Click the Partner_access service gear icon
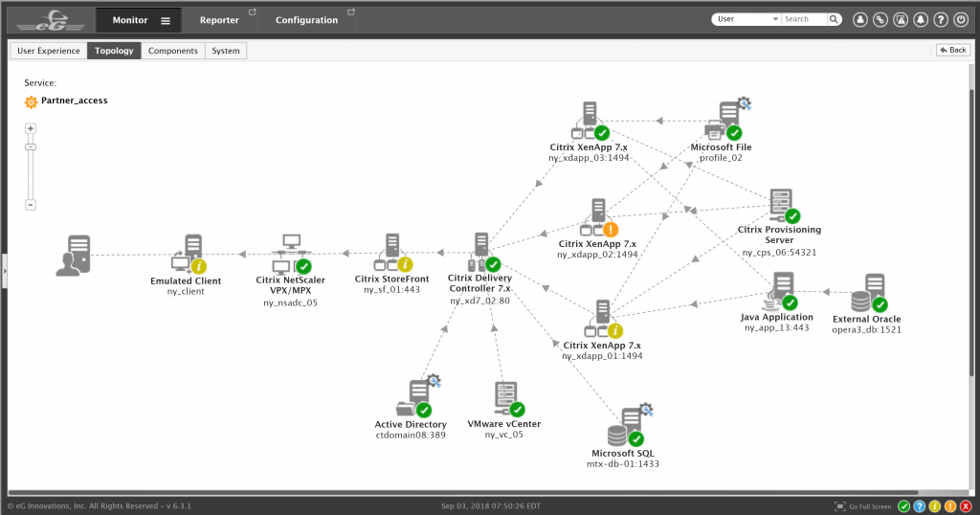 point(31,101)
